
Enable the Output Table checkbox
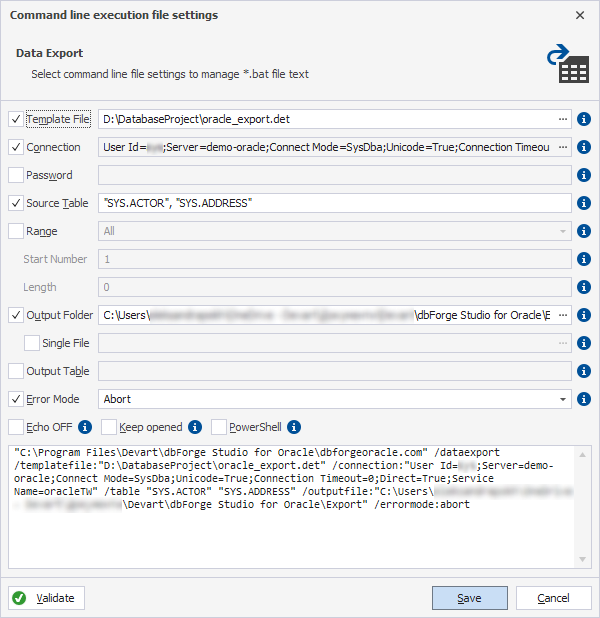pos(16,371)
